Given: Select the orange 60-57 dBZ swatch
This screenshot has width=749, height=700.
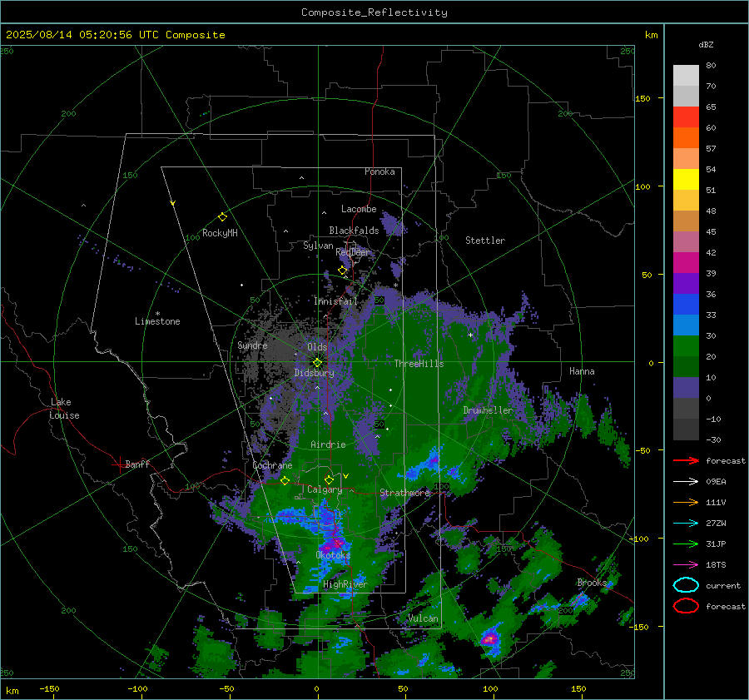Looking at the screenshot, I should [686, 137].
